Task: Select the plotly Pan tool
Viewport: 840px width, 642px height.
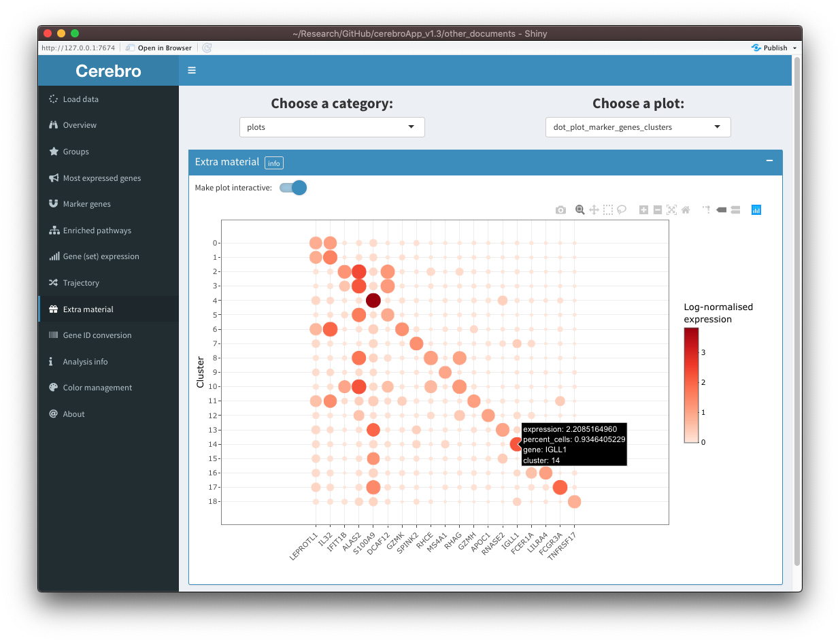Action: pos(594,210)
